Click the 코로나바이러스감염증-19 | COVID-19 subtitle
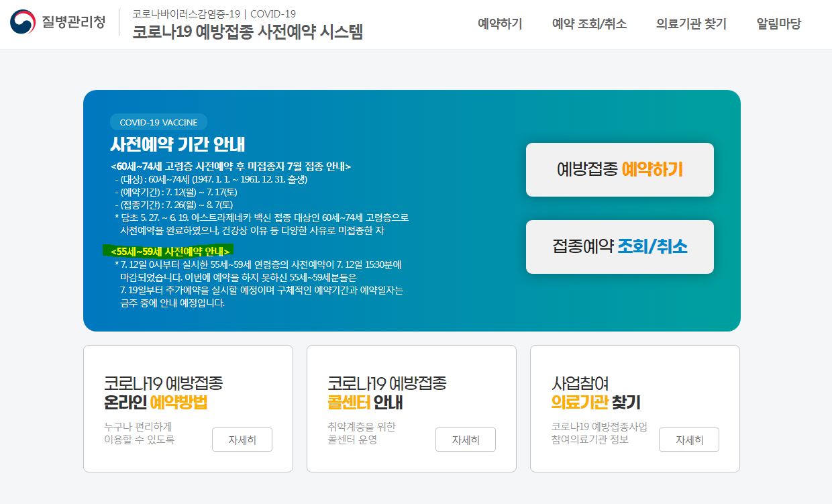The height and width of the screenshot is (504, 832). (214, 13)
